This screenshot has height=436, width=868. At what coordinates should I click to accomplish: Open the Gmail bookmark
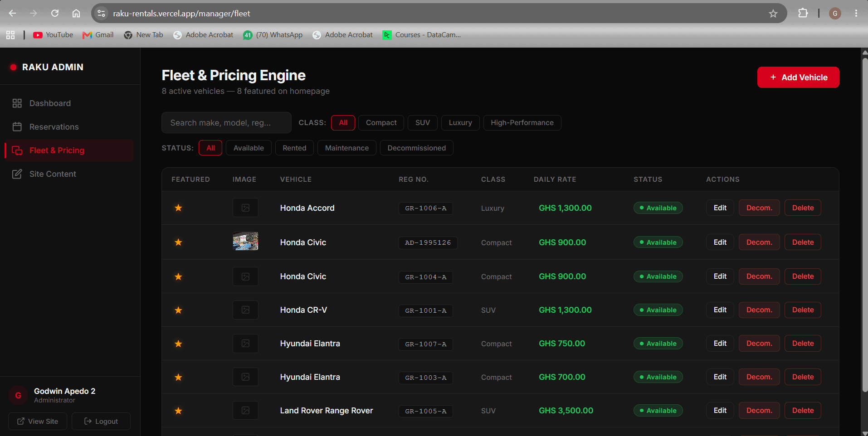point(98,35)
